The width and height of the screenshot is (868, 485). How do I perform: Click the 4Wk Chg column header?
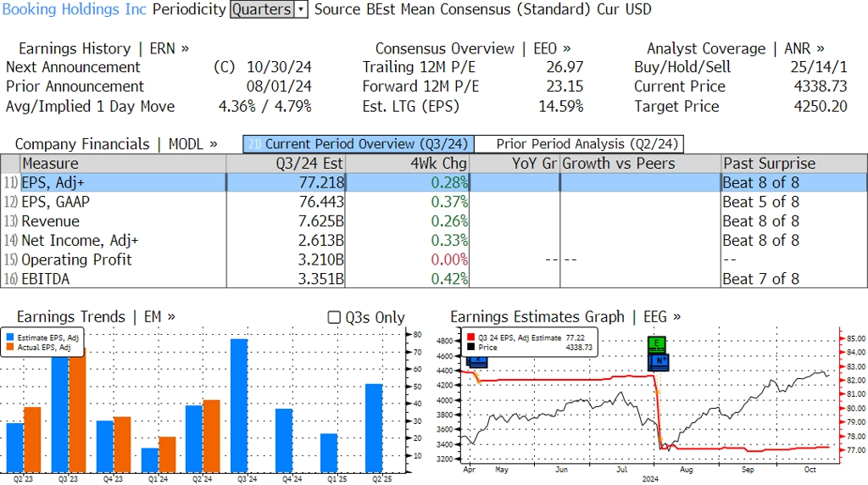coord(408,164)
